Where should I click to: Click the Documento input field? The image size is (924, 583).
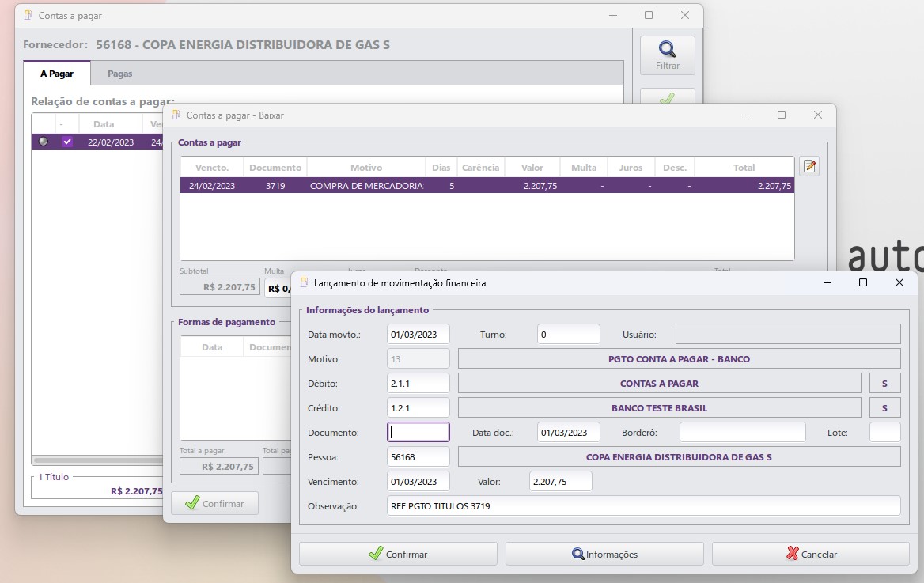pyautogui.click(x=418, y=432)
